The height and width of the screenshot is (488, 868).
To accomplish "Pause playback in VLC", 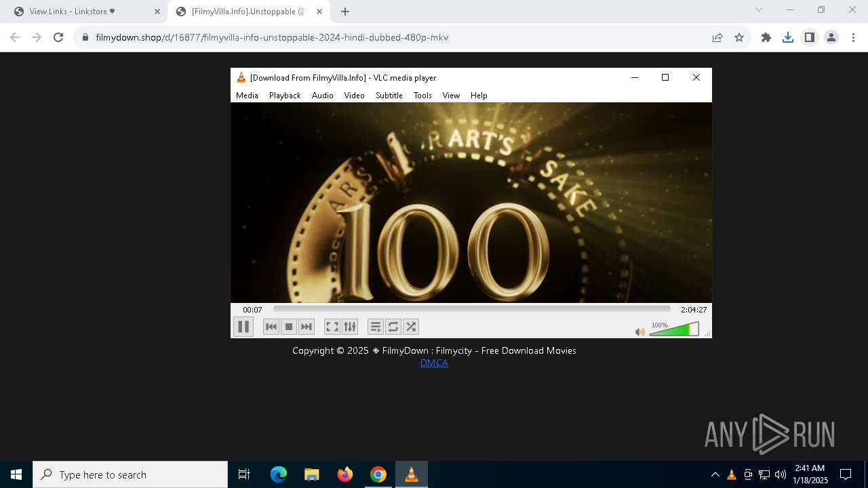I will (243, 327).
